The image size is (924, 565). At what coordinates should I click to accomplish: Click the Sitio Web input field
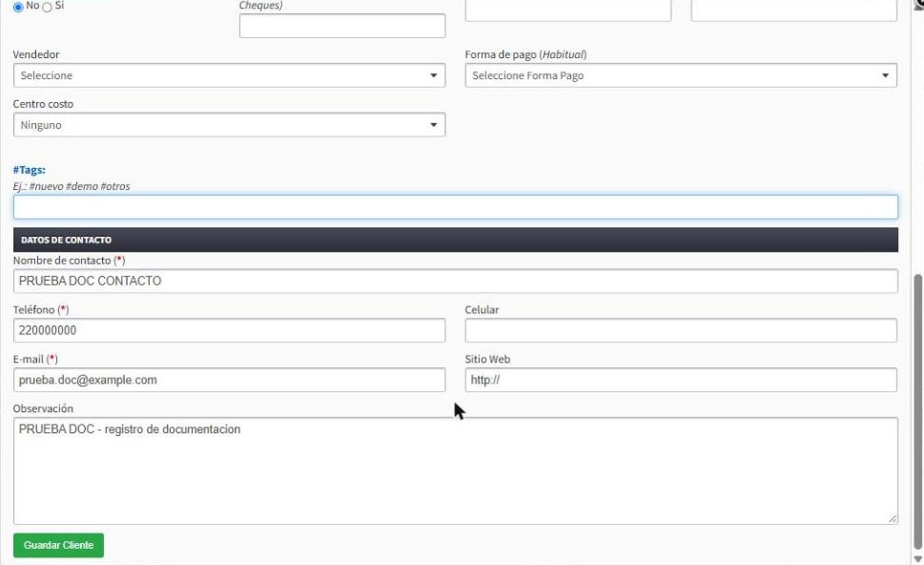tap(681, 380)
